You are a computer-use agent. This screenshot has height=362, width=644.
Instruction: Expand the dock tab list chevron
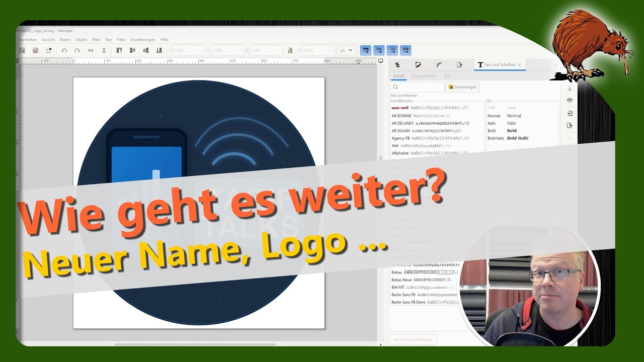click(x=555, y=65)
